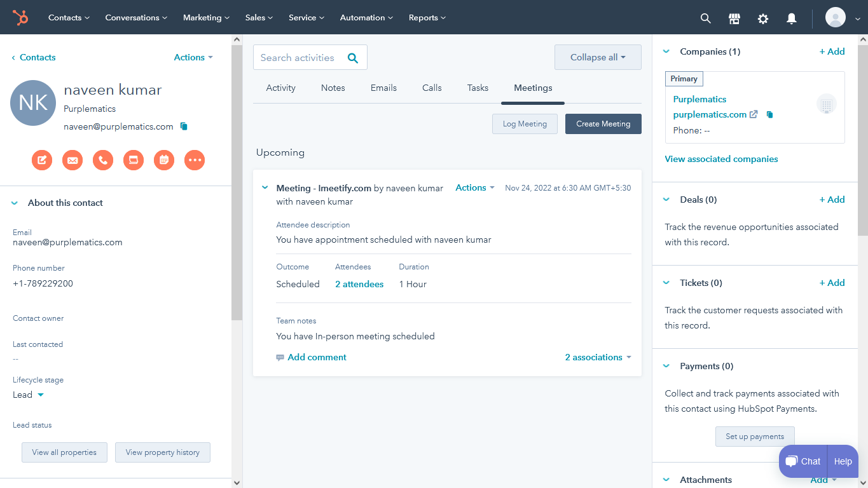Viewport: 868px width, 488px height.
Task: Open the email compose icon for naveen
Action: [72, 160]
